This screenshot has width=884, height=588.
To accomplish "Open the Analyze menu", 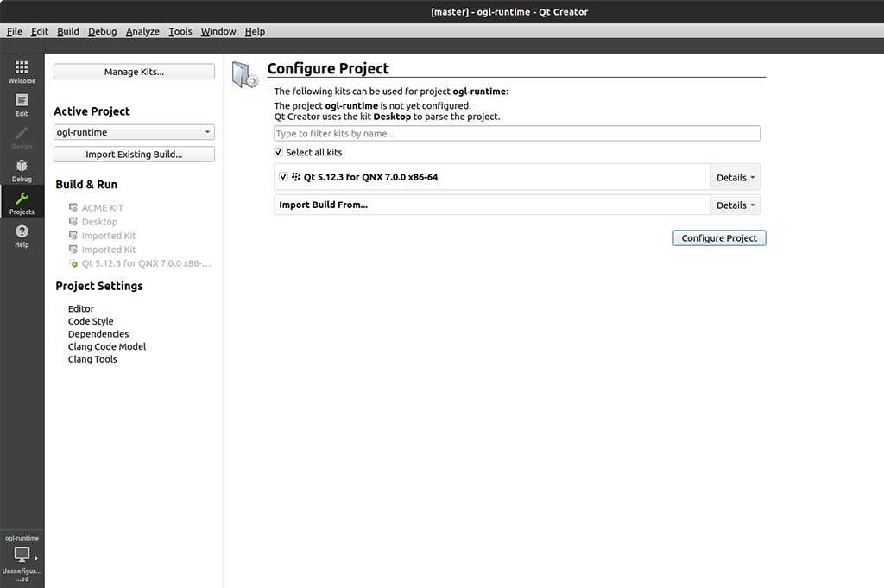I will click(x=142, y=31).
